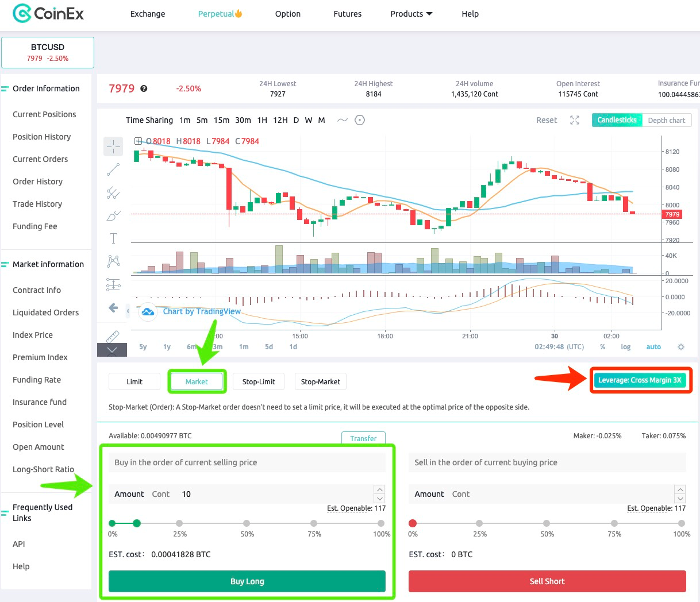Open Long-Short Ratio in sidebar
This screenshot has height=602, width=700.
pos(43,469)
